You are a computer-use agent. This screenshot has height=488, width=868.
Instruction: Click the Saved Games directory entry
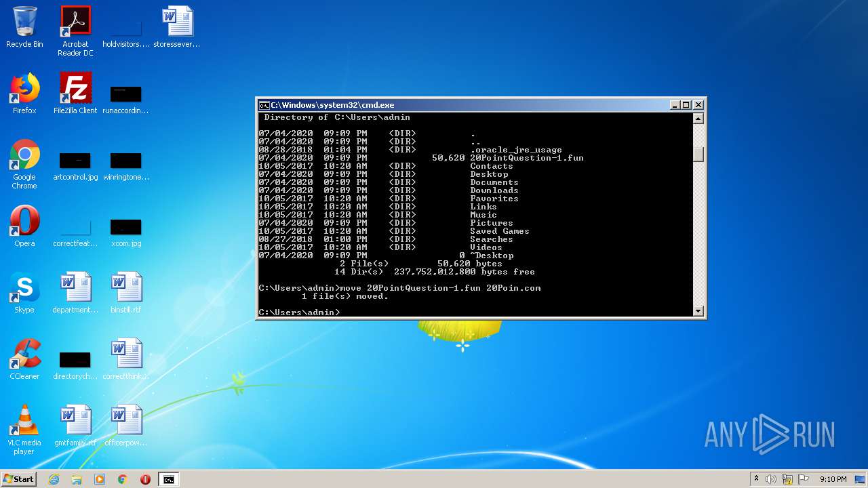point(500,231)
